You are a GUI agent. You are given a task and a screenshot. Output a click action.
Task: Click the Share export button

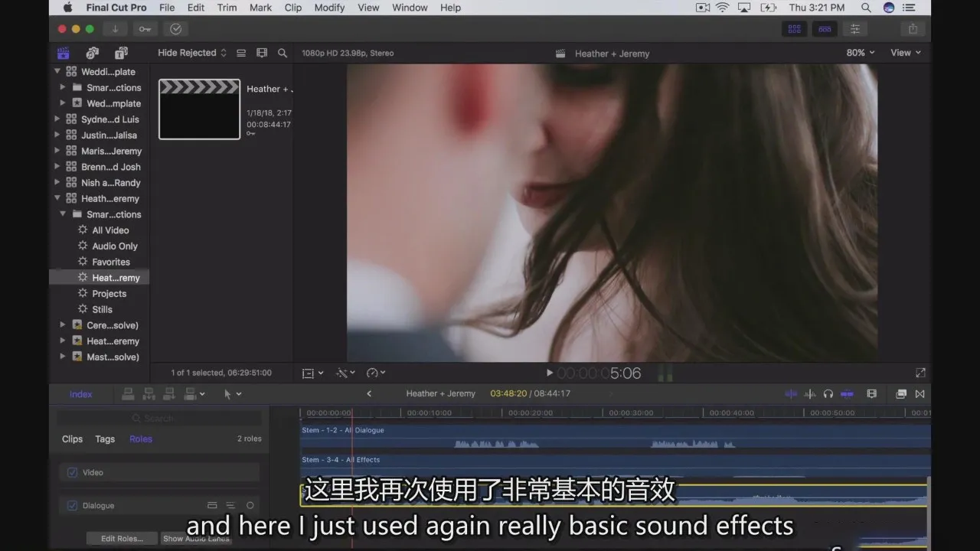click(913, 29)
